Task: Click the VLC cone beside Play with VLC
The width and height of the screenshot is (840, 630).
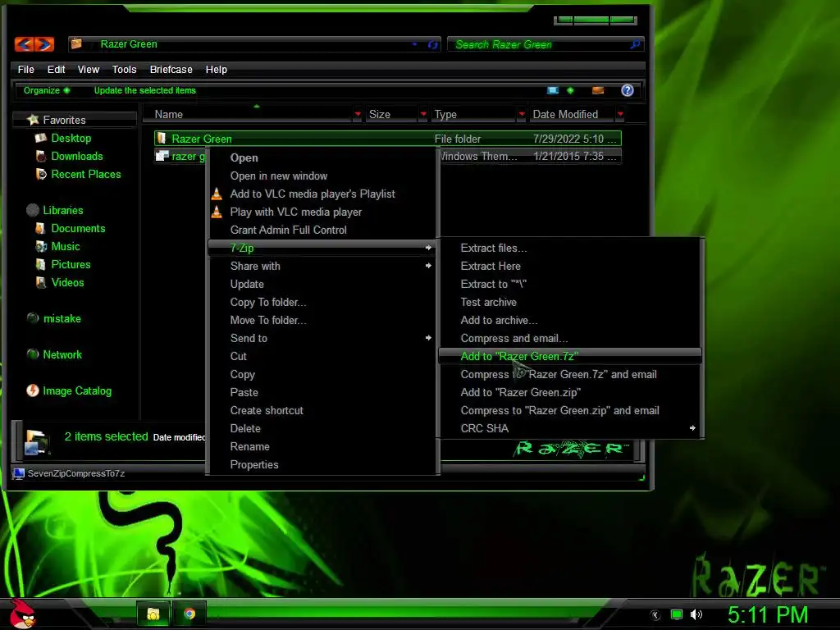Action: (217, 212)
